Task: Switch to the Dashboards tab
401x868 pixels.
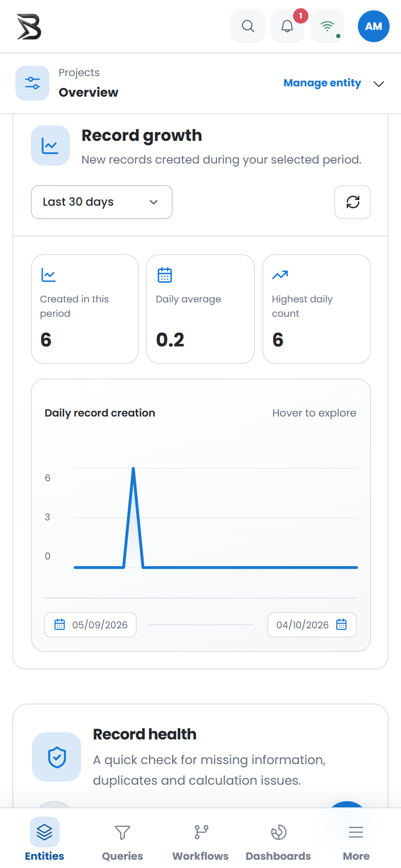Action: [x=278, y=839]
